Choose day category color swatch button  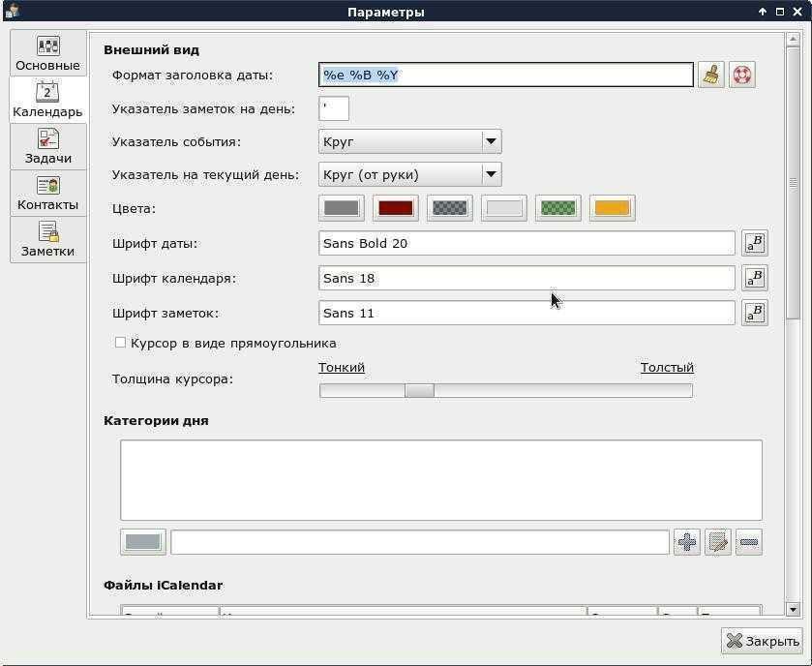(x=143, y=542)
